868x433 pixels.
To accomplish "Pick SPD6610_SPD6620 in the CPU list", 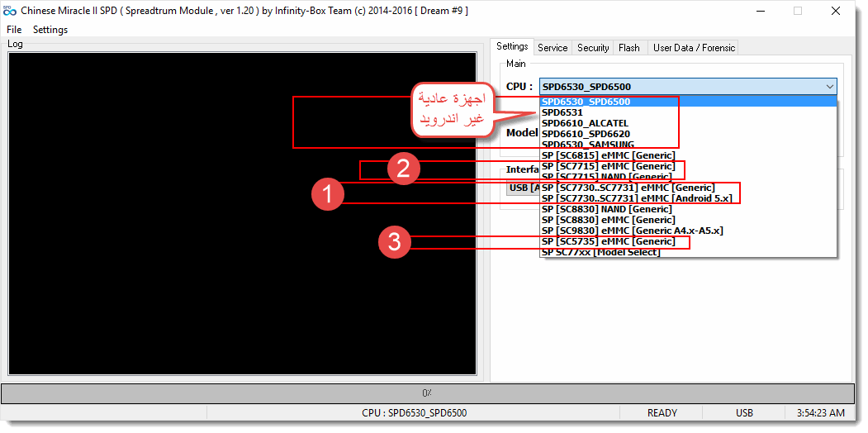I will click(x=688, y=133).
